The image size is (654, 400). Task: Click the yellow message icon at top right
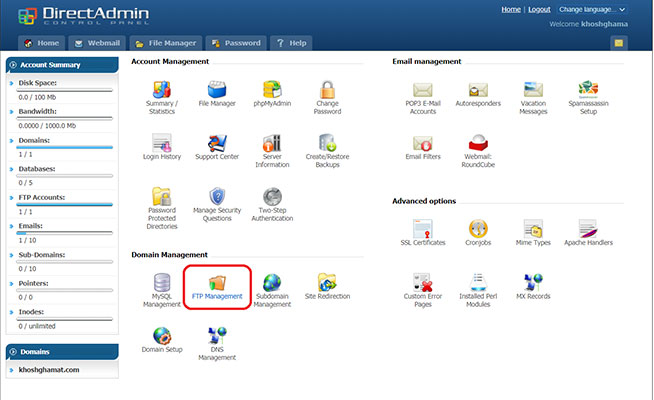619,43
